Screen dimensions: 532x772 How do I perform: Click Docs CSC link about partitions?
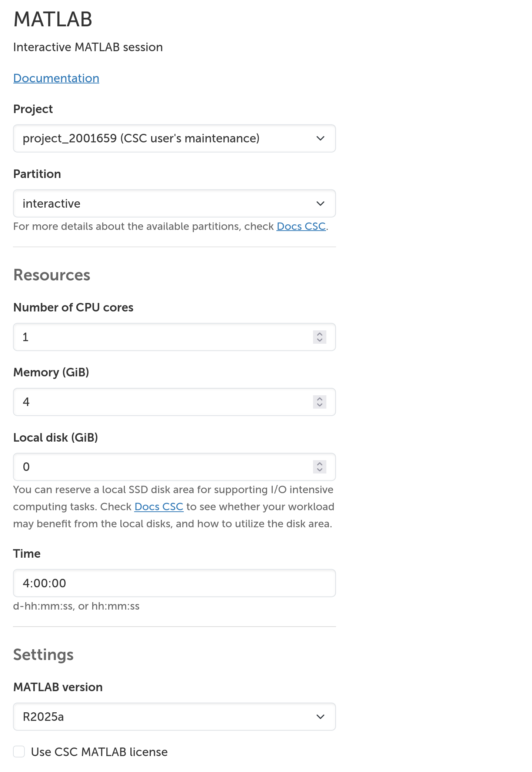point(301,226)
